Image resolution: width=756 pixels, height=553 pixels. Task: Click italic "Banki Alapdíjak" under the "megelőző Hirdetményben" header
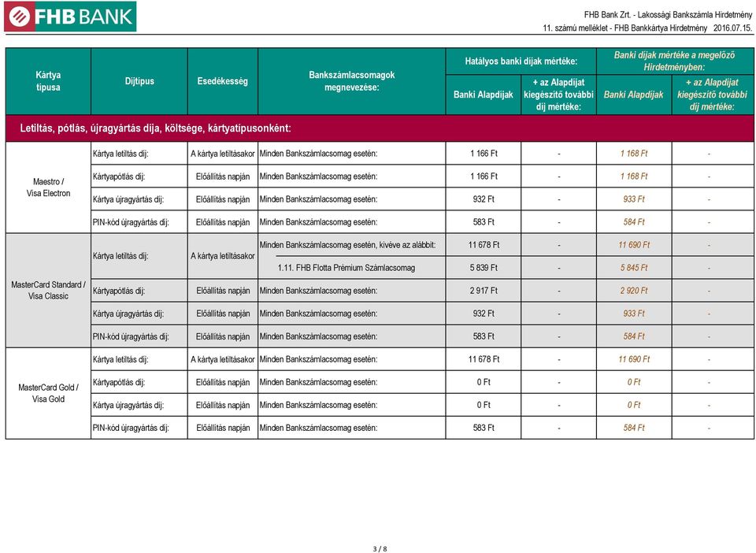pos(633,95)
